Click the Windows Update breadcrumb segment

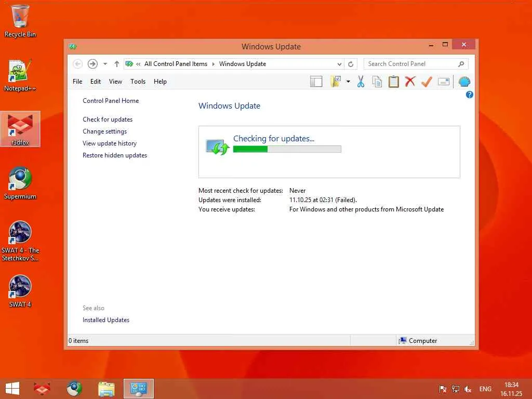tap(243, 64)
